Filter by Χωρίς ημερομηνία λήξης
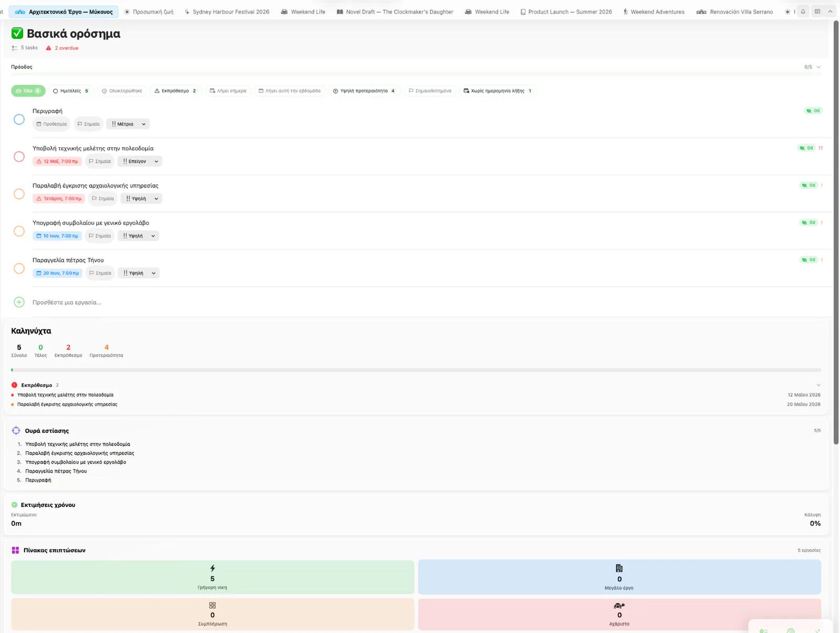The image size is (840, 633). point(498,91)
